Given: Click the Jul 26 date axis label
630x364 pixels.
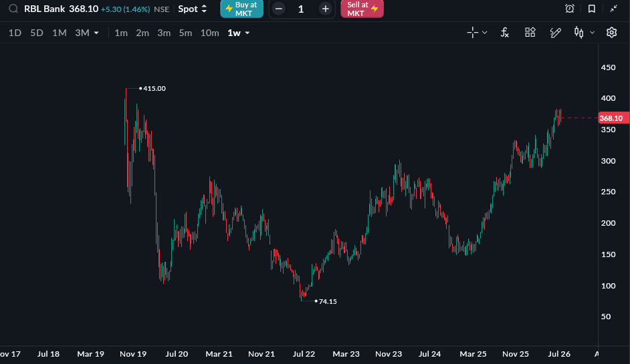Looking at the screenshot, I should click(x=559, y=354).
